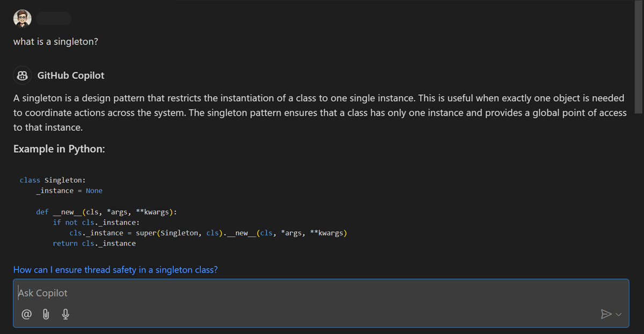Click the GitHub Copilot name label
The image size is (644, 334).
(71, 76)
